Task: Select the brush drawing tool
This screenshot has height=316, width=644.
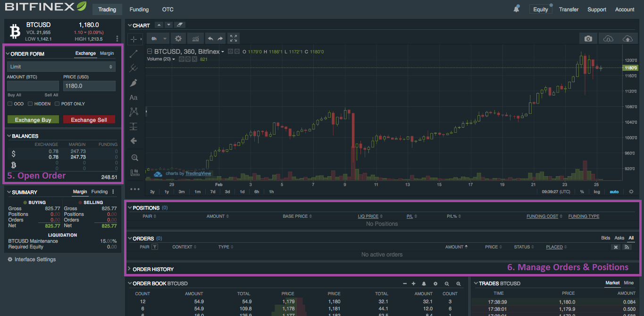Action: [134, 83]
